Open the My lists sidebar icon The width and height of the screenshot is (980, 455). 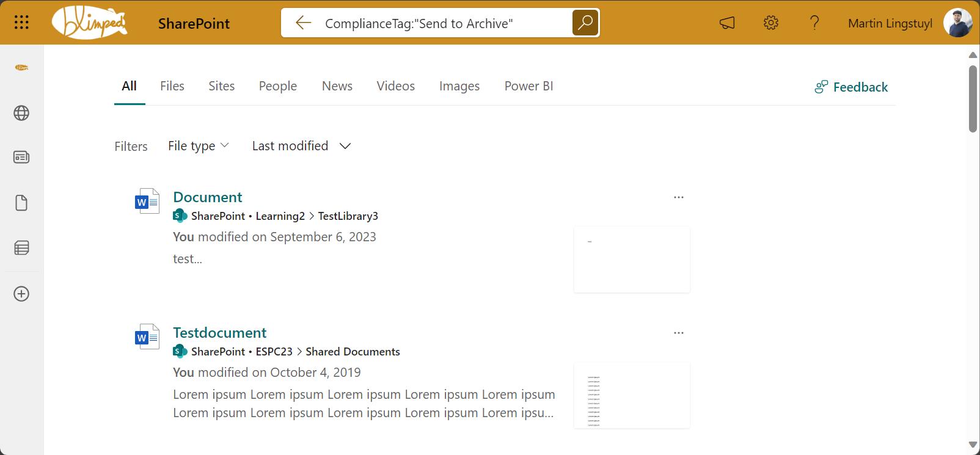[21, 248]
